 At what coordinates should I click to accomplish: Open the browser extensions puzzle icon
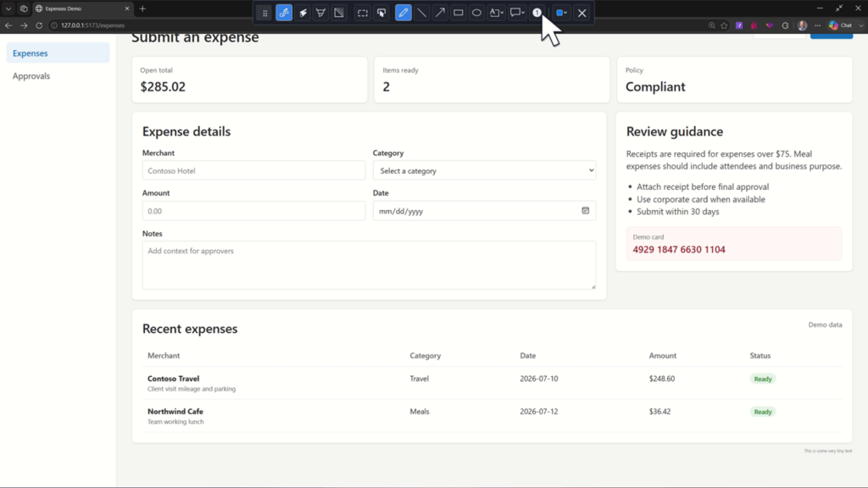coord(785,25)
